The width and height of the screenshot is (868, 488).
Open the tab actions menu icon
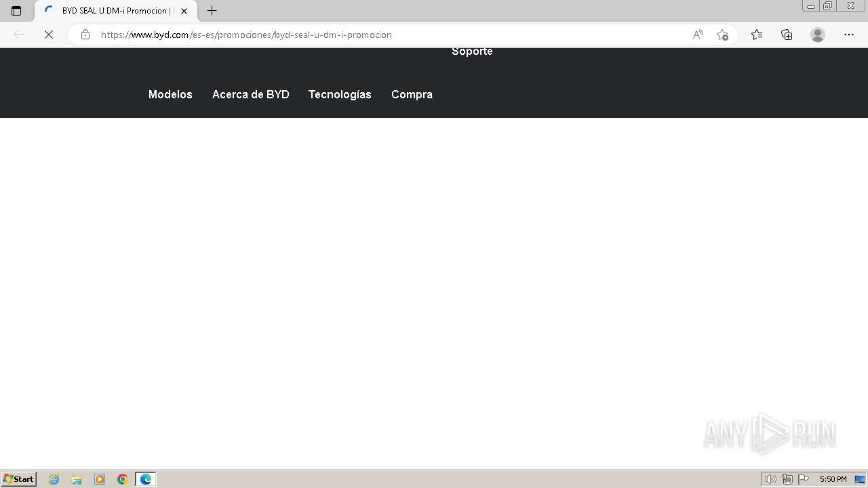(16, 11)
